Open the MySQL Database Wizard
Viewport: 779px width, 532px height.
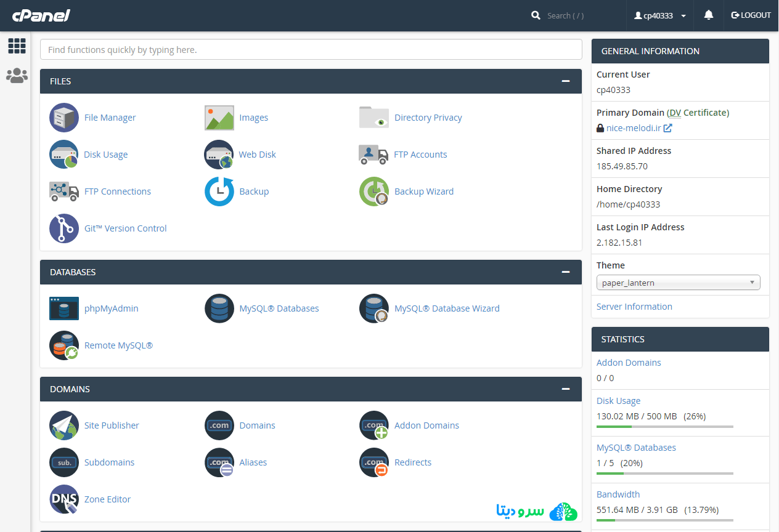point(373,308)
